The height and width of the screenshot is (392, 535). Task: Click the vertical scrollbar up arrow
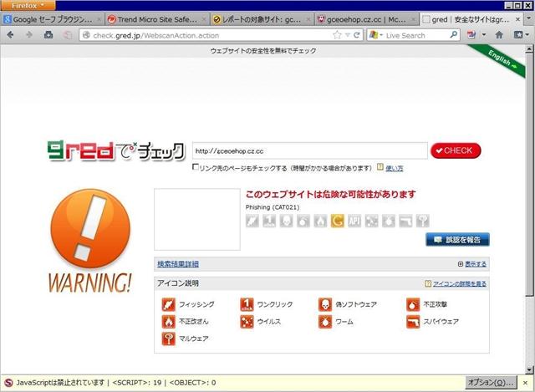[529, 49]
